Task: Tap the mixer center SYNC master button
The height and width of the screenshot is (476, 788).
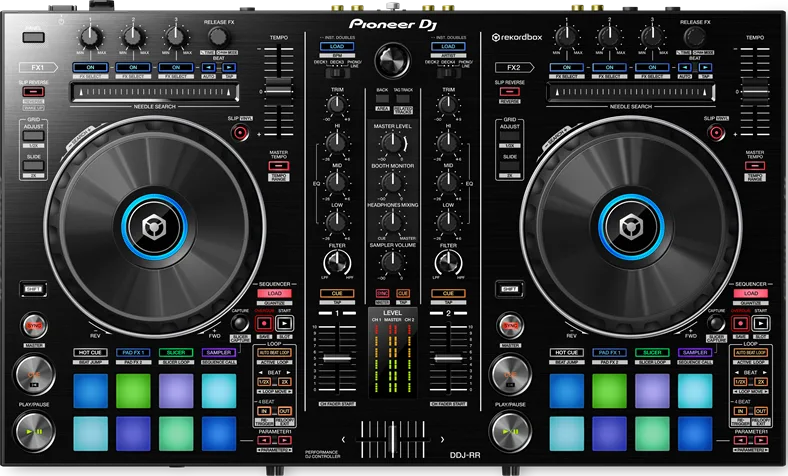Action: [x=382, y=293]
